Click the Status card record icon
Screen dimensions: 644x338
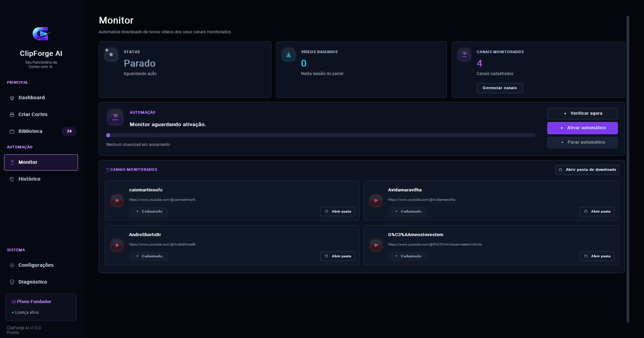(111, 54)
